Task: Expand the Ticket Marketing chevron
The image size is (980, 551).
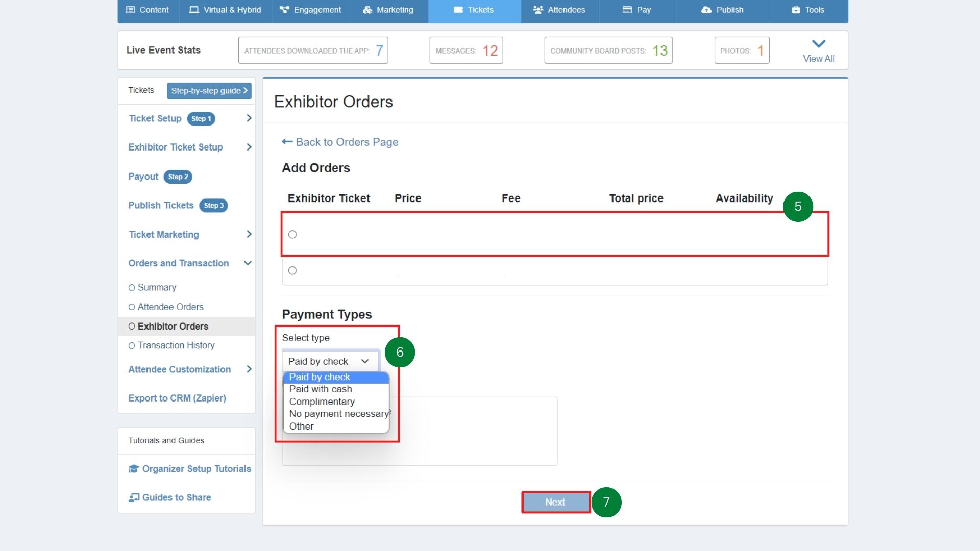Action: coord(249,234)
